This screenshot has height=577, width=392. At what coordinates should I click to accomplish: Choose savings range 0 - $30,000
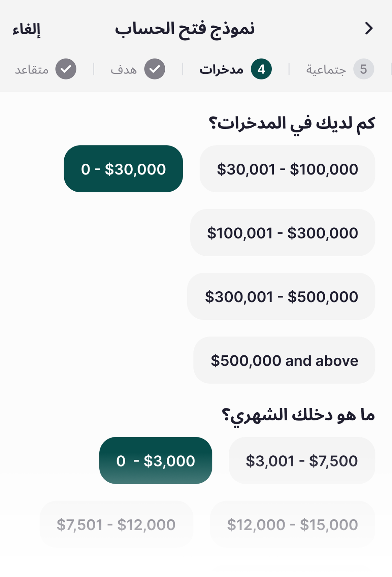pyautogui.click(x=123, y=169)
